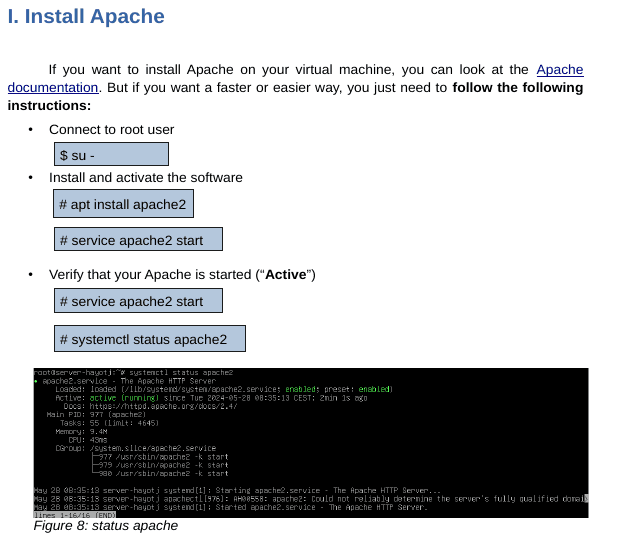Select the "# apt install apache2" command box

point(123,205)
